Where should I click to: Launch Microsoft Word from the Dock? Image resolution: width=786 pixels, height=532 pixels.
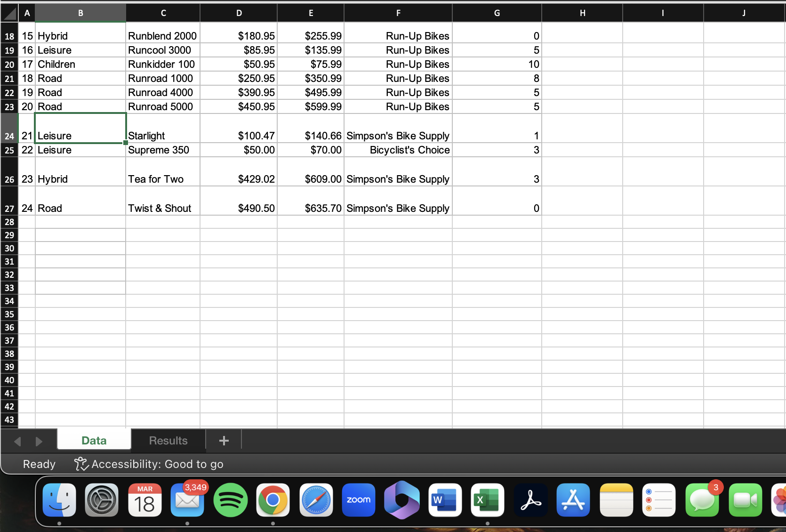coord(444,500)
